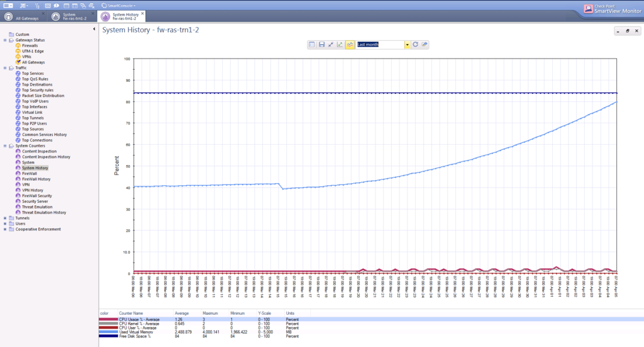Switch to the System fw-ras-trn1-2 tab
Viewport: 644px width, 347px height.
click(72, 16)
